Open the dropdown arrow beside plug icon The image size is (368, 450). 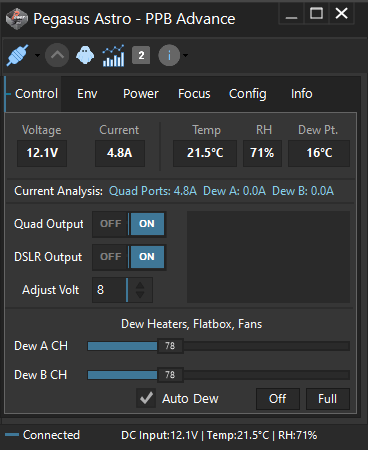click(37, 55)
